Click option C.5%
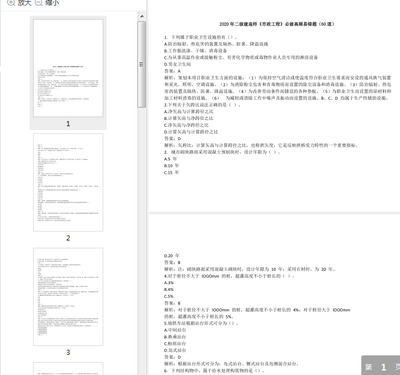The image size is (400, 375). coord(169,296)
